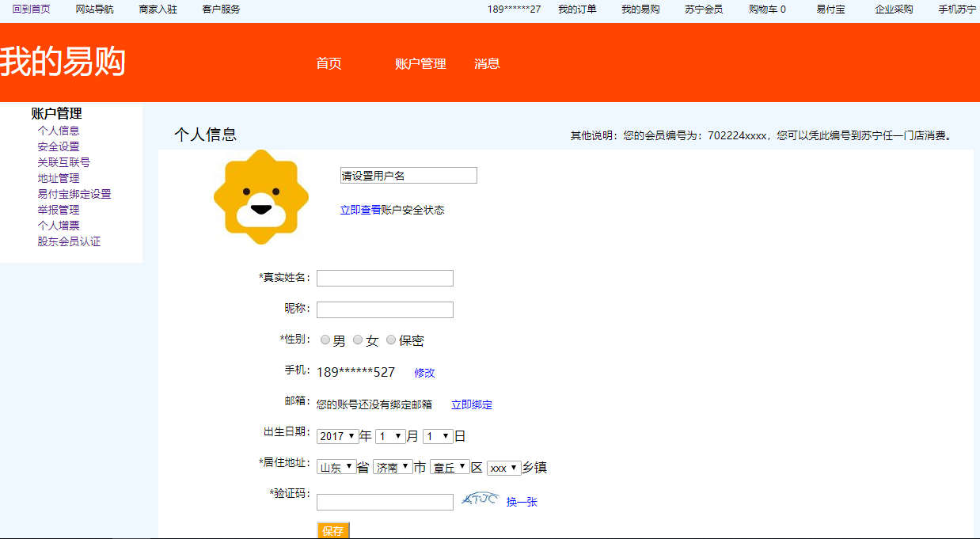Open 客户服务 in top bar
The height and width of the screenshot is (539, 980).
[x=221, y=9]
